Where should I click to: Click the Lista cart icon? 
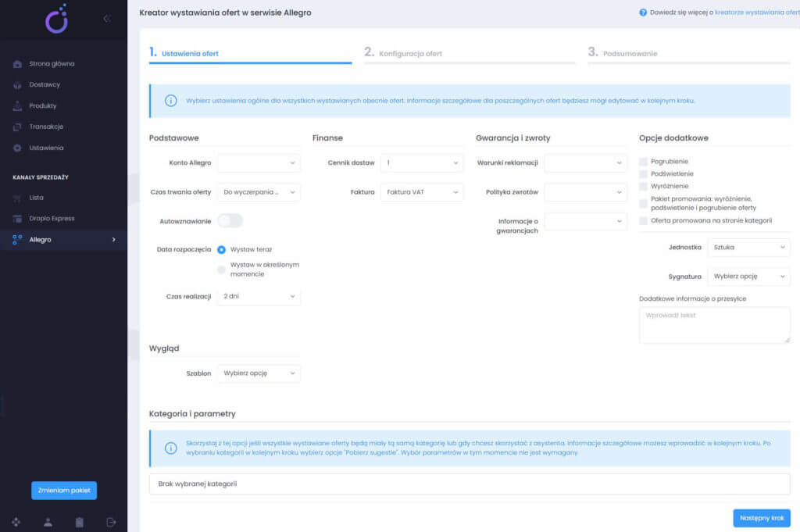click(x=17, y=198)
